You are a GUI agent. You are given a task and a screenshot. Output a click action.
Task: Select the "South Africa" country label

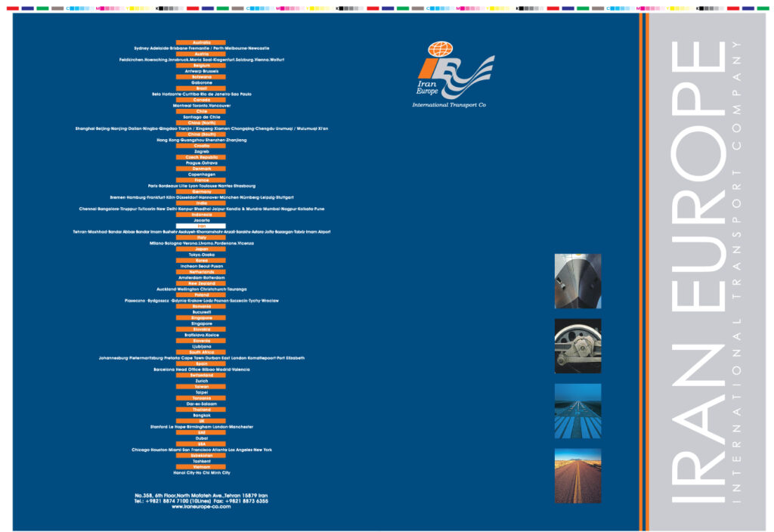(x=201, y=352)
